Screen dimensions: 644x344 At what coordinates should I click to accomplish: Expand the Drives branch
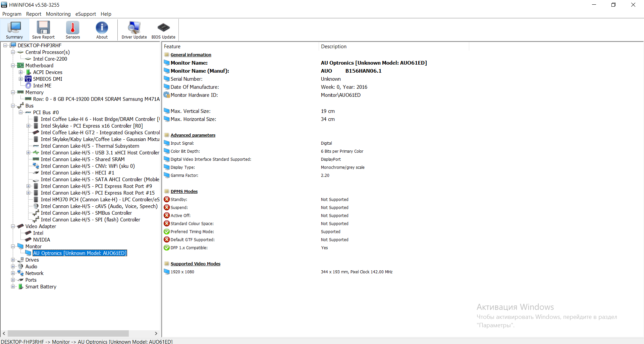(x=13, y=260)
